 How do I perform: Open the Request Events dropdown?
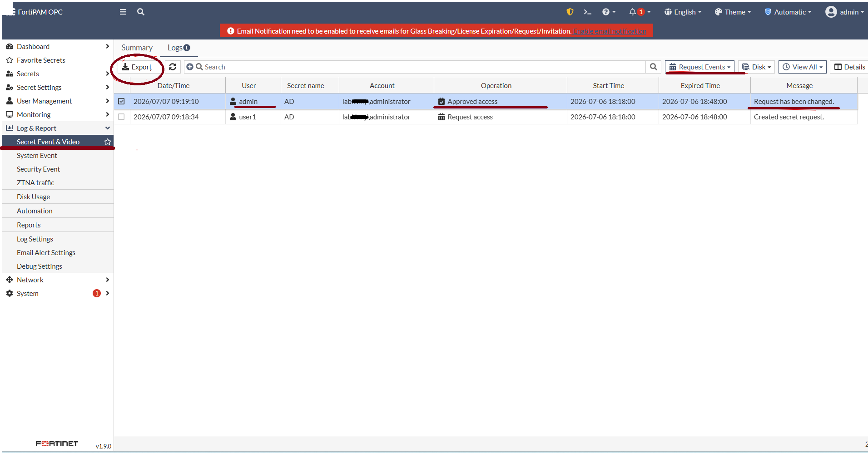pyautogui.click(x=699, y=67)
